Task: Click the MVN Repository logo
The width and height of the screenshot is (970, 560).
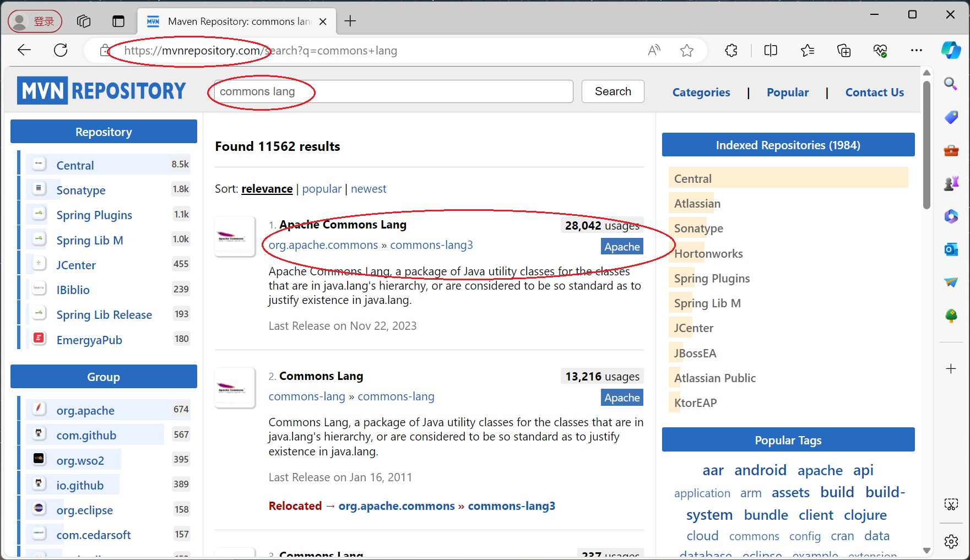Action: (101, 90)
